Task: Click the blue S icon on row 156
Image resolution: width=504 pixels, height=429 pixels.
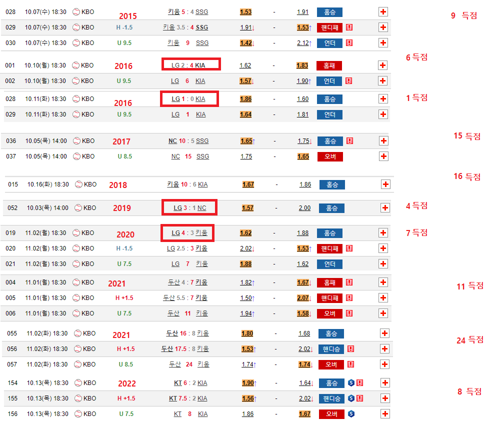Action: coord(351,414)
